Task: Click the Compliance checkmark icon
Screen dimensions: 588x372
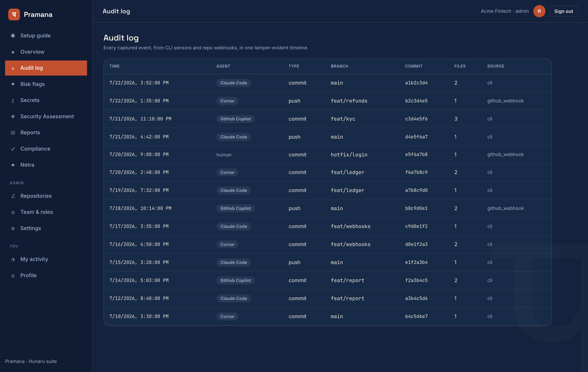Action: tap(13, 149)
